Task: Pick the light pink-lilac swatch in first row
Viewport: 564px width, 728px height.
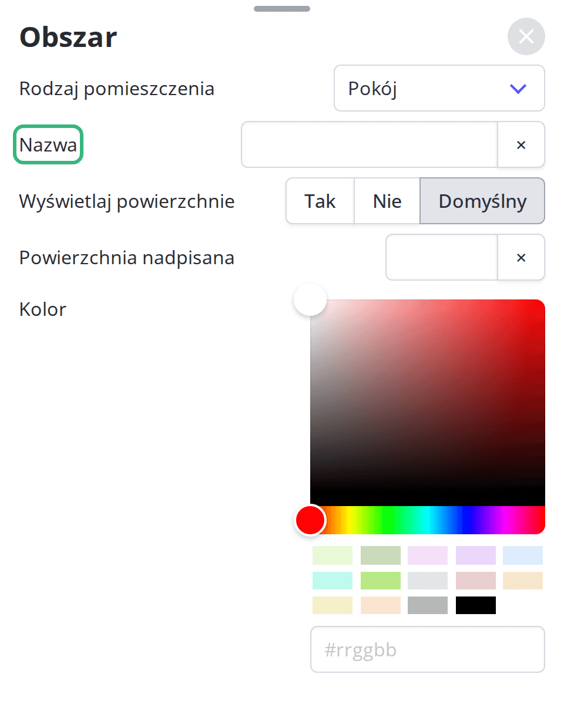Action: click(428, 555)
